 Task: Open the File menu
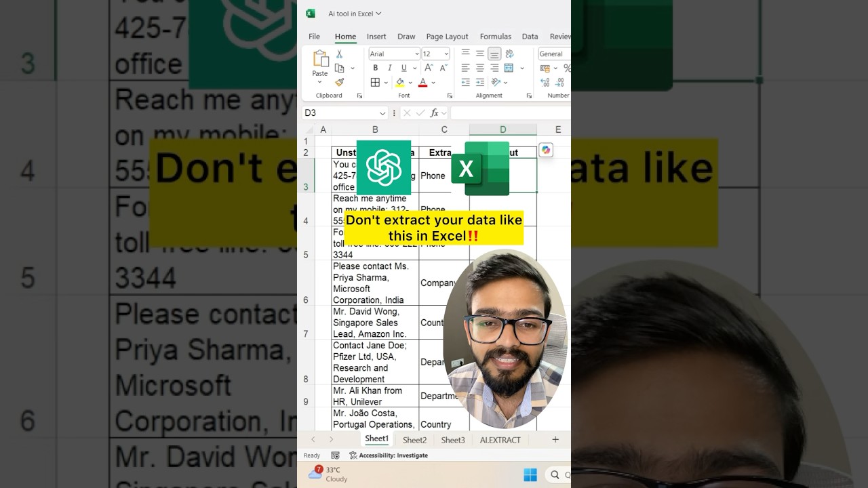pos(315,37)
